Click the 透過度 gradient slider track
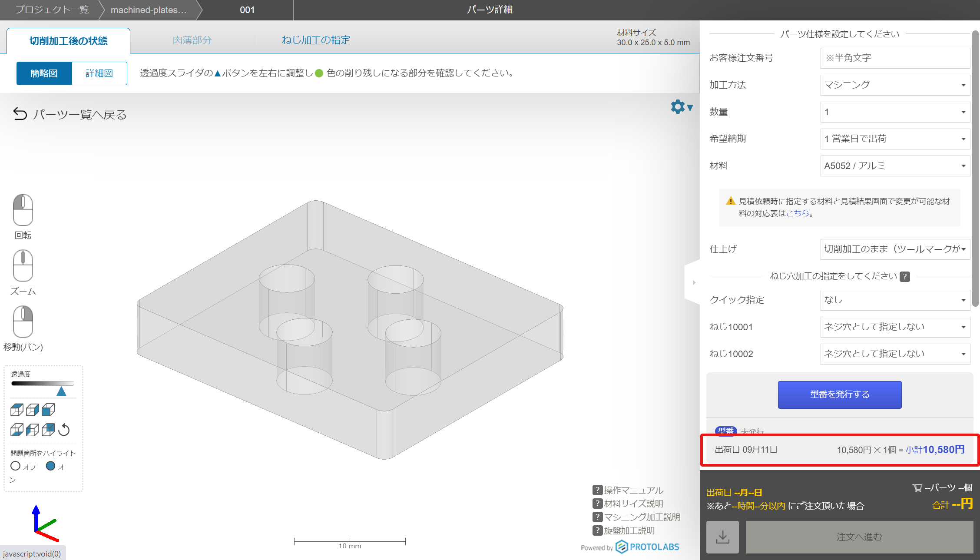 43,383
